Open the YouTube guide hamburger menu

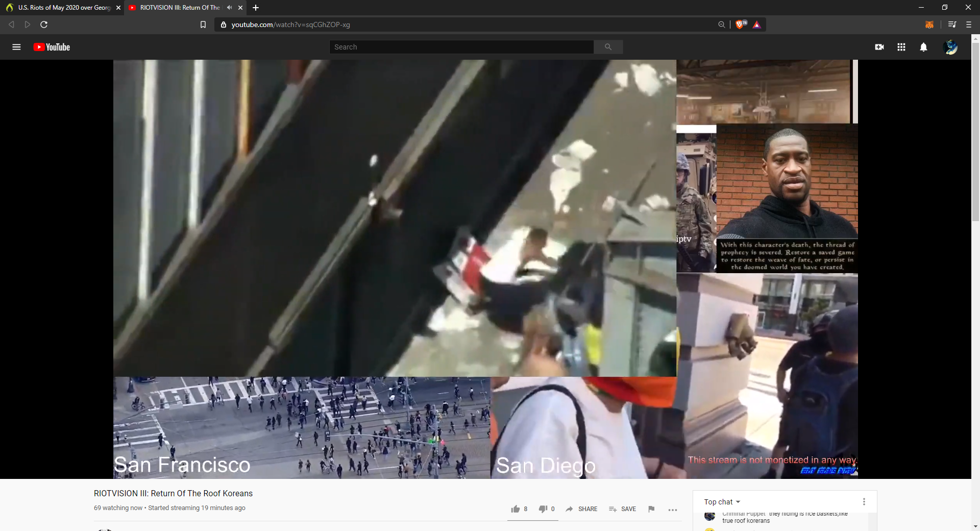pyautogui.click(x=16, y=47)
